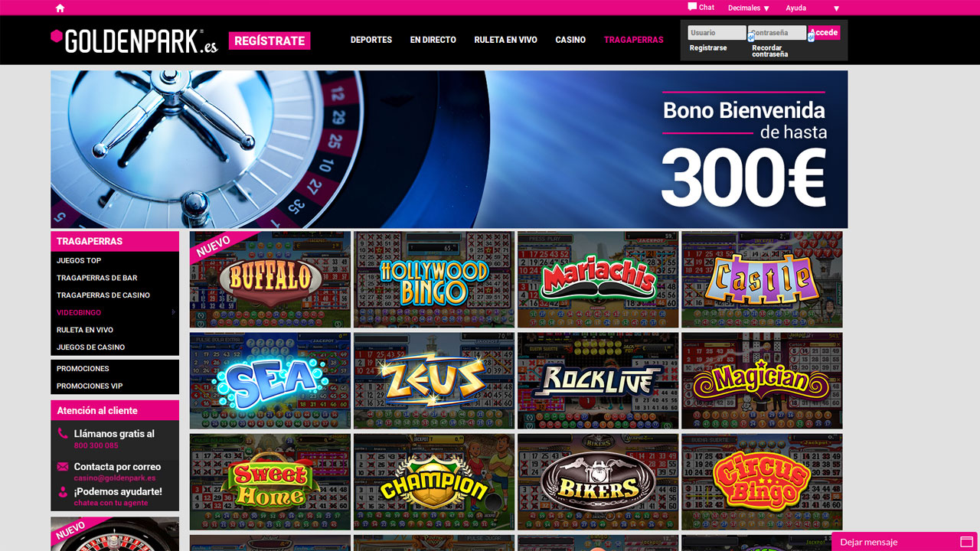This screenshot has height=551, width=980.
Task: Click the Bono Bienvenida 300€ banner
Action: coord(449,149)
